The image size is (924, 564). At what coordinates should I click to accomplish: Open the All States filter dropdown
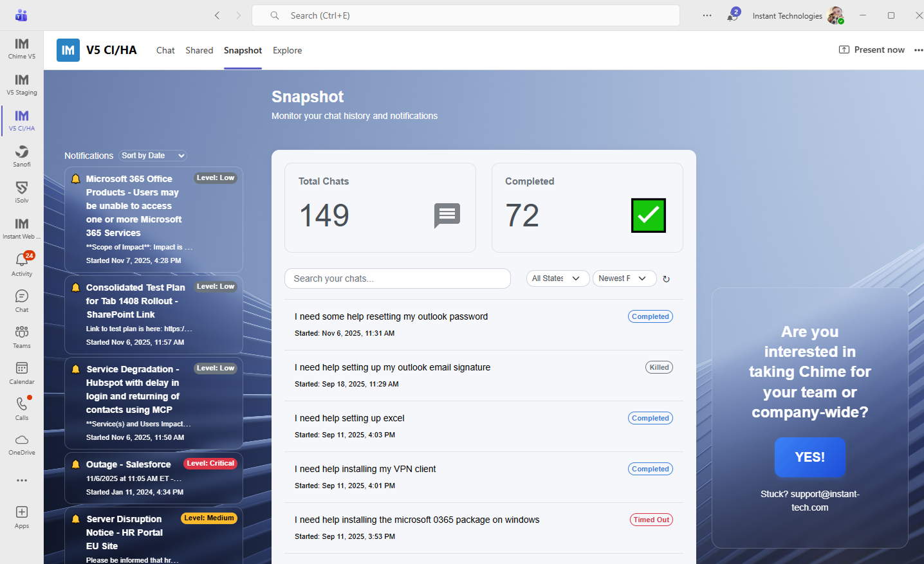[x=558, y=278]
